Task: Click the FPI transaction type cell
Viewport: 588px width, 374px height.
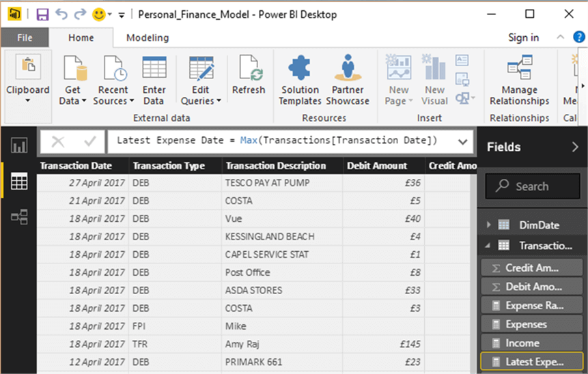Action: [x=175, y=326]
